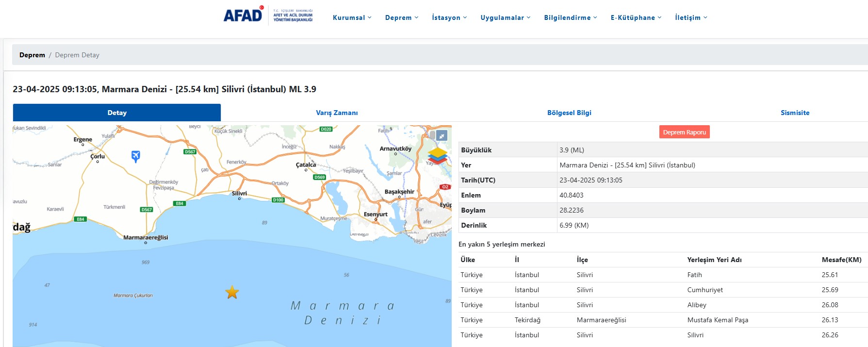Click the yellow star epicenter marker
Image resolution: width=868 pixels, height=347 pixels.
pyautogui.click(x=232, y=293)
